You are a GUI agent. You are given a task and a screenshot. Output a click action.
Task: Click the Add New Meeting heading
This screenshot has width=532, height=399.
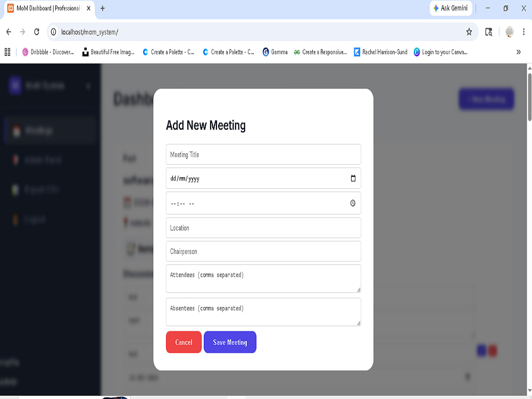tap(205, 125)
